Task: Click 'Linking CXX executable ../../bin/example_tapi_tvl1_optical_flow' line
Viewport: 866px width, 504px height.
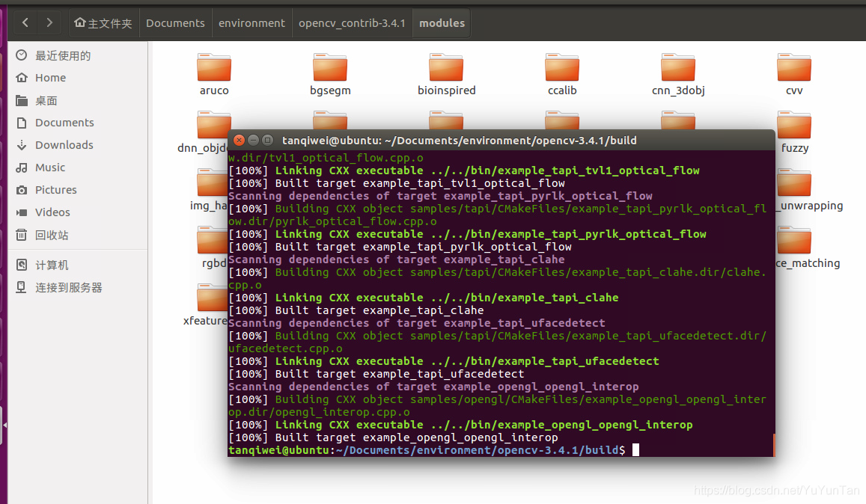Action: (465, 170)
